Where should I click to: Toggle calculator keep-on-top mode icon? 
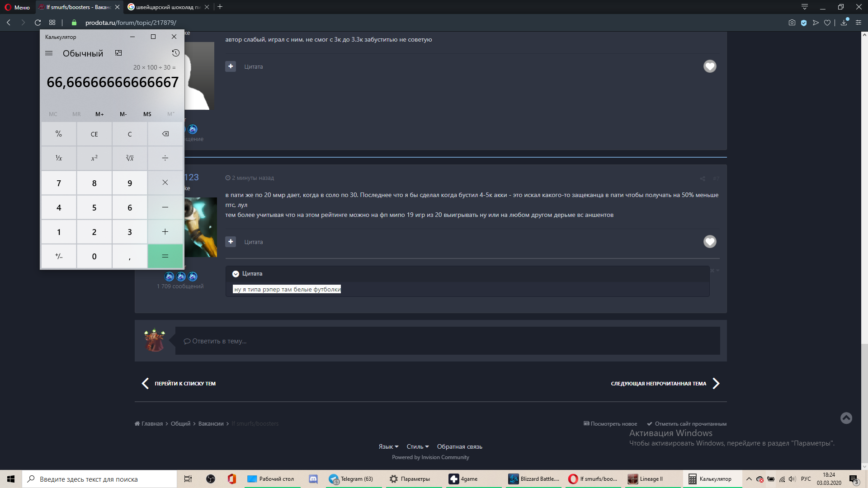(118, 53)
